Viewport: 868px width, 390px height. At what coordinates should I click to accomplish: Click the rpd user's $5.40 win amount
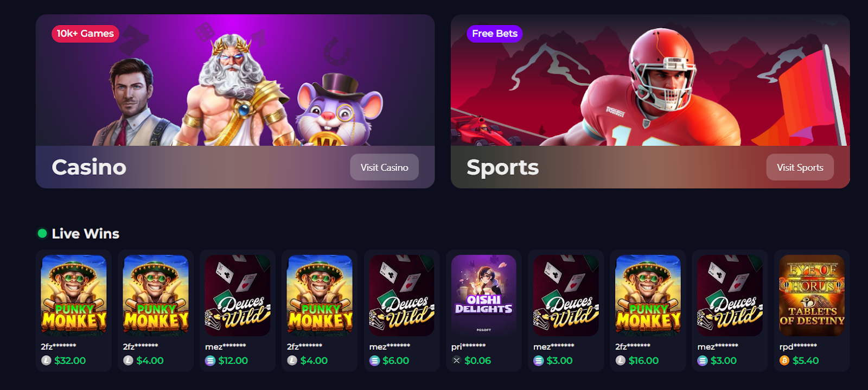point(806,360)
